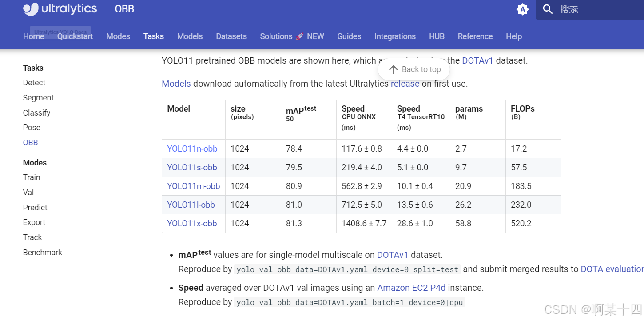The width and height of the screenshot is (644, 321).
Task: Click the Back to top button
Action: coord(414,69)
